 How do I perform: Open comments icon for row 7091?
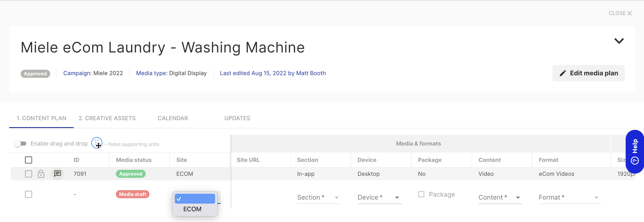tap(58, 174)
